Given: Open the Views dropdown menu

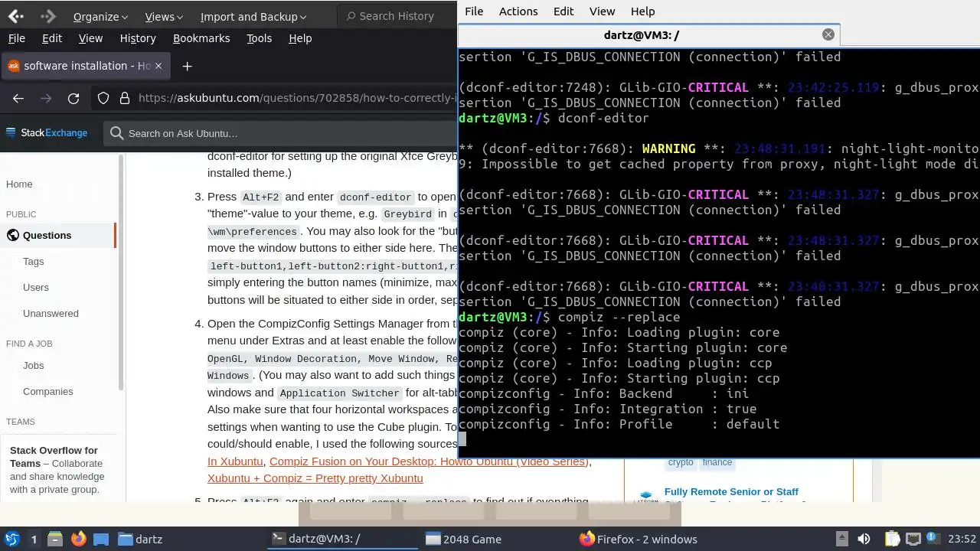Looking at the screenshot, I should click(x=164, y=16).
